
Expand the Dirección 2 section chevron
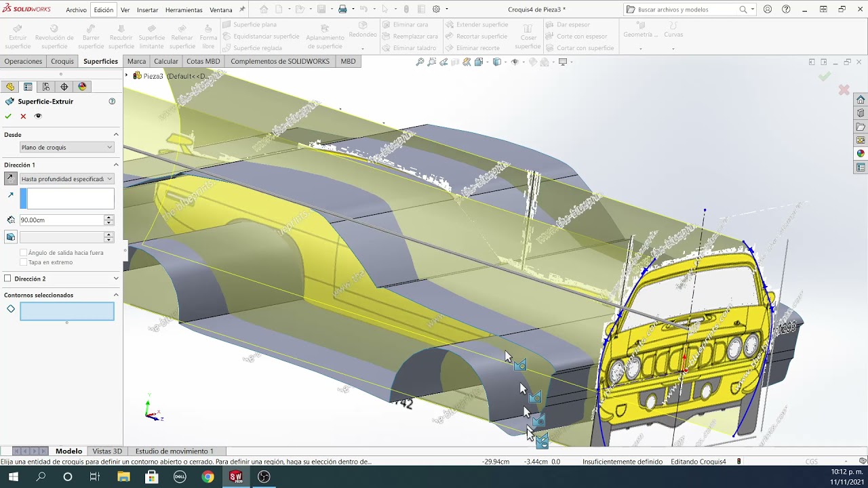[115, 279]
